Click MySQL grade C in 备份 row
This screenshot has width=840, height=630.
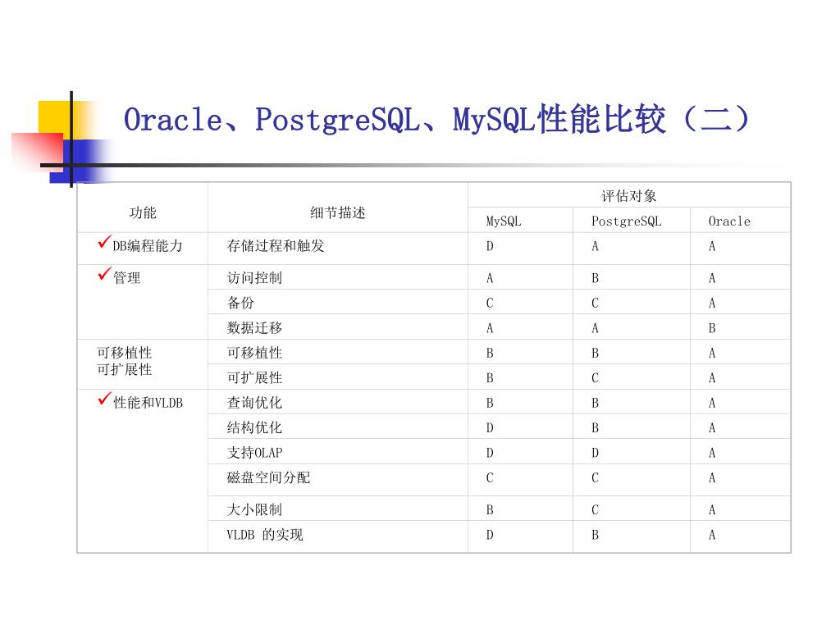[x=490, y=304]
